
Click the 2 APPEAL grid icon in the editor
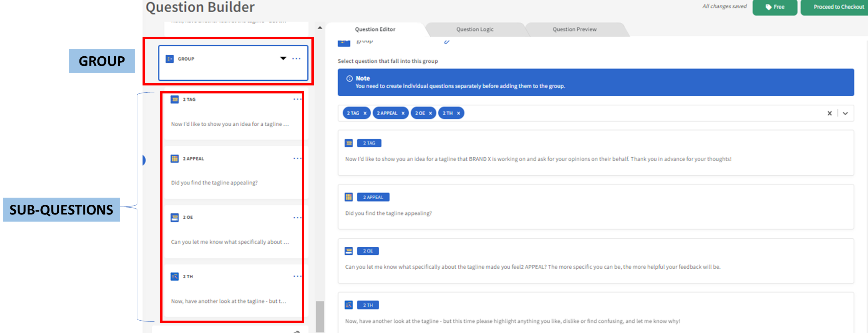349,197
